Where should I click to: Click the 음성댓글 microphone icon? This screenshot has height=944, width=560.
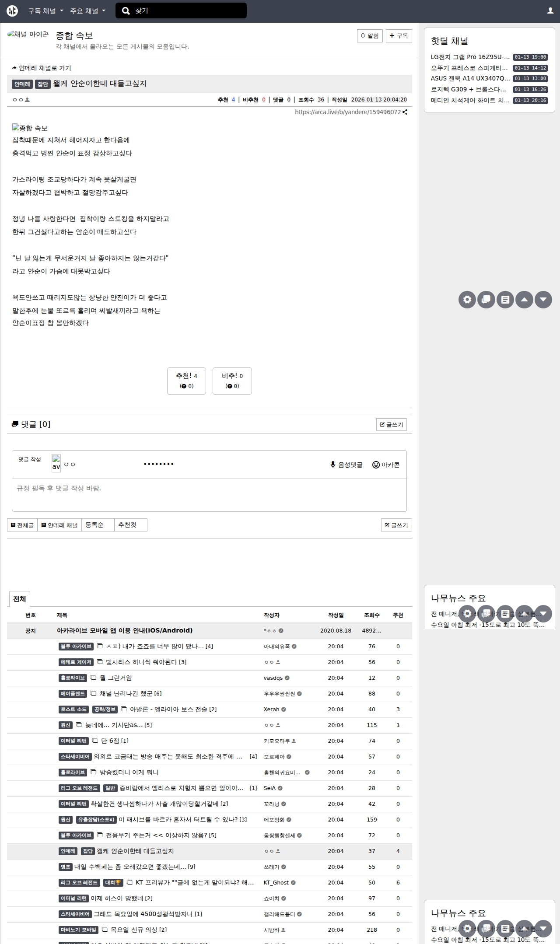[x=333, y=465]
